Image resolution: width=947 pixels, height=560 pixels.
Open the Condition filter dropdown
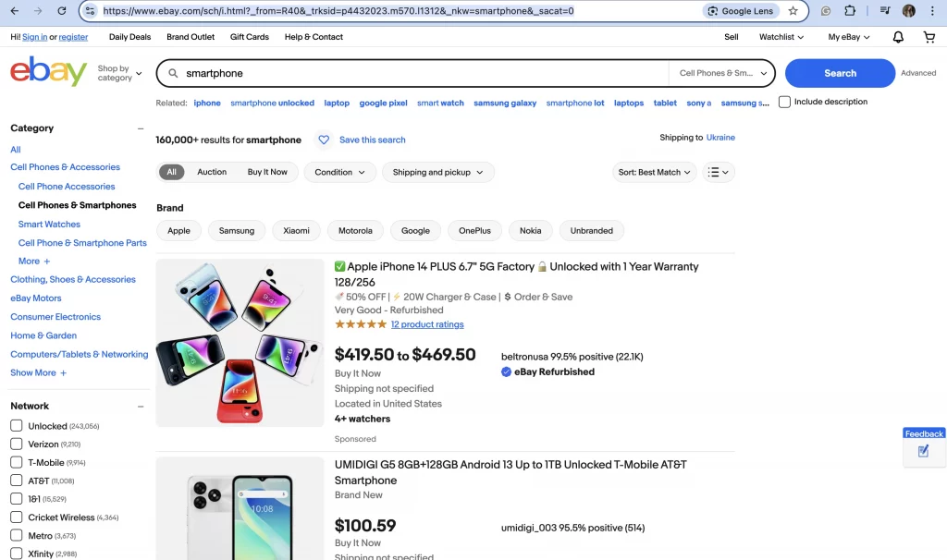click(x=340, y=173)
